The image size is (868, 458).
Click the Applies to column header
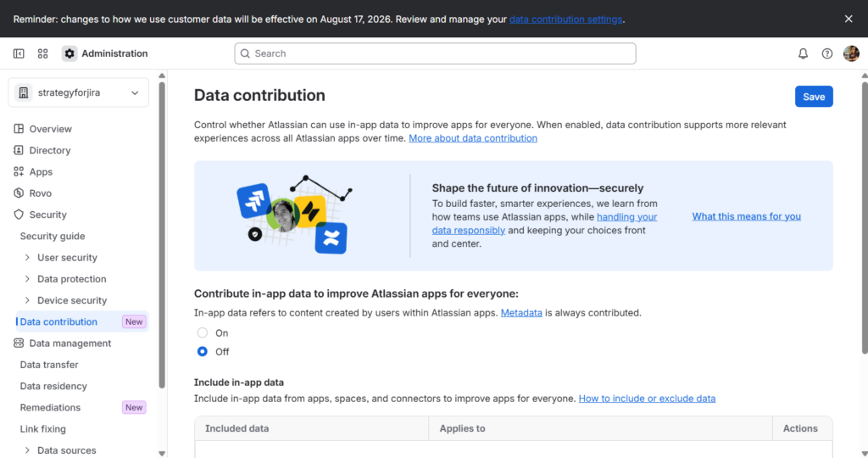(x=462, y=428)
